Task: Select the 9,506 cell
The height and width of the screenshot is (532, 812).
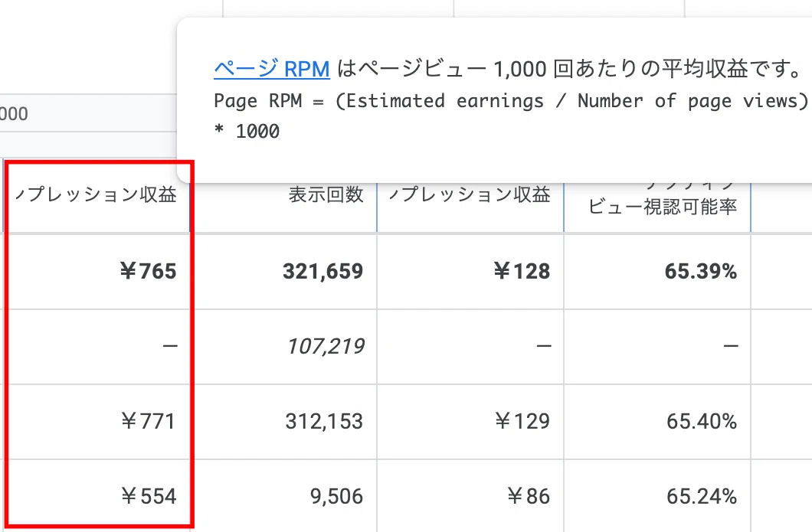Action: point(336,496)
